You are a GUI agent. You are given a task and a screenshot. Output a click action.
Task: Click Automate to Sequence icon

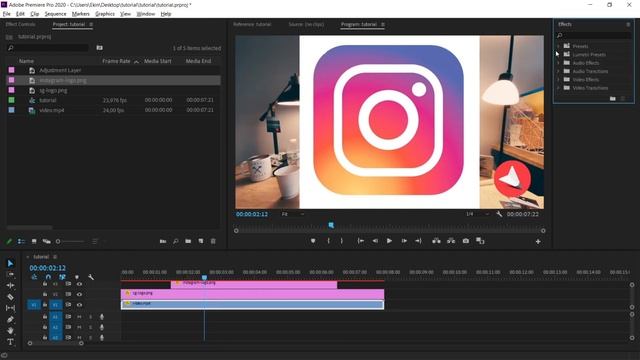(x=163, y=242)
